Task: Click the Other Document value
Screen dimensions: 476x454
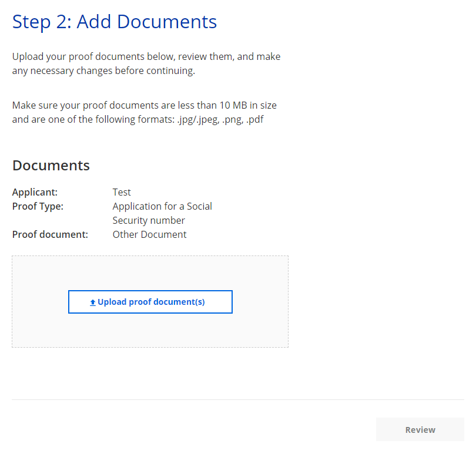Action: pyautogui.click(x=149, y=234)
